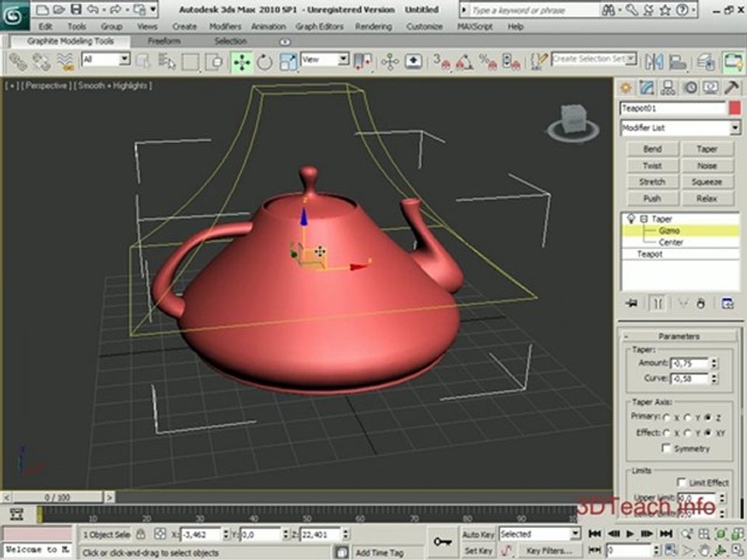Enable the Limit Effect checkbox

(682, 482)
